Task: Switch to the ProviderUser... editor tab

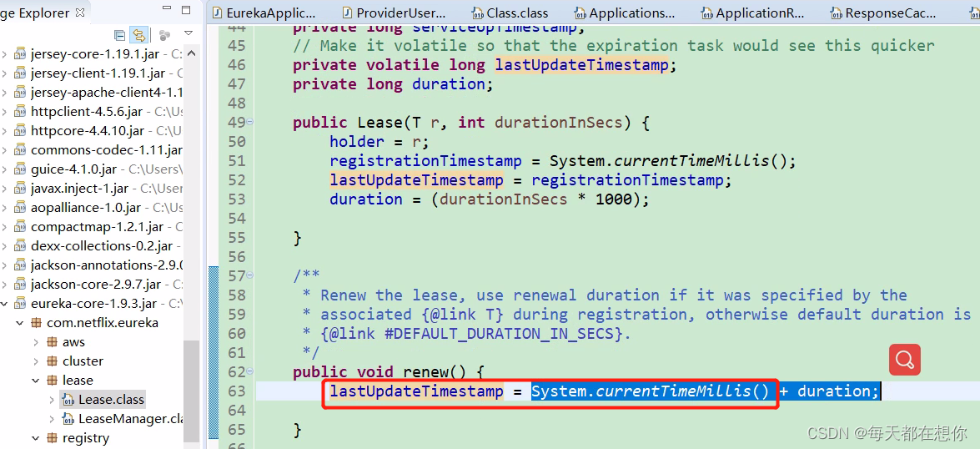Action: (395, 13)
